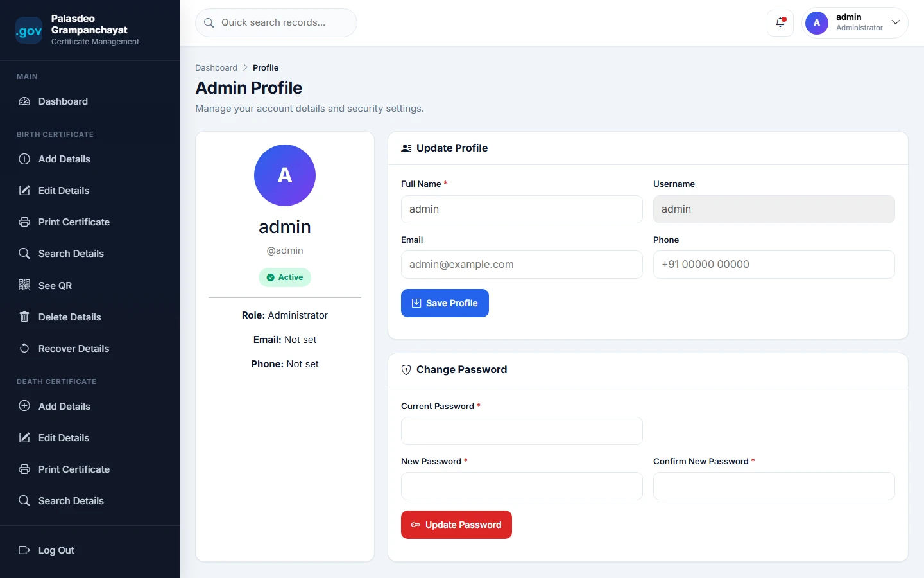Click the New Password field
Viewport: 924px width, 578px height.
click(522, 486)
